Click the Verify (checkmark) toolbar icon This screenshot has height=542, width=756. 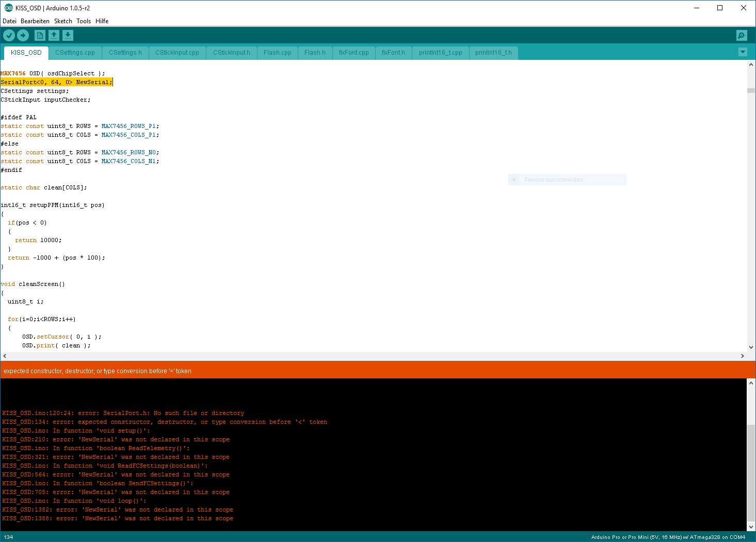9,35
